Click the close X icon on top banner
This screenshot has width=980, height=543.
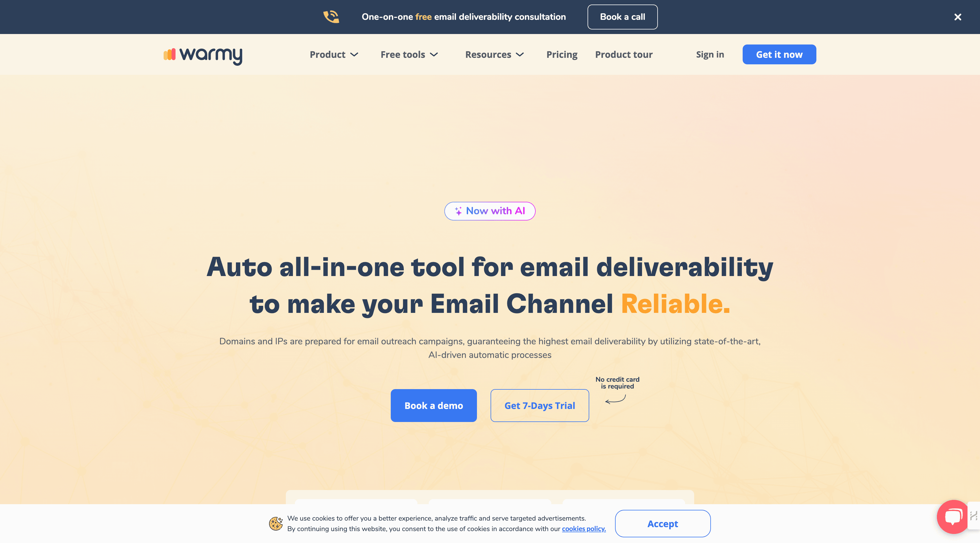coord(958,17)
